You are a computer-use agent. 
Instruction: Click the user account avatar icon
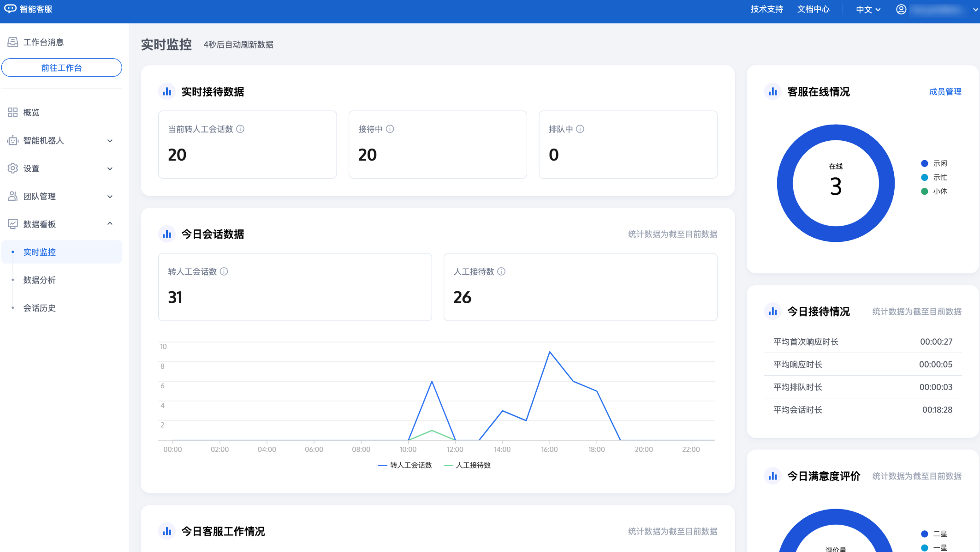[901, 10]
